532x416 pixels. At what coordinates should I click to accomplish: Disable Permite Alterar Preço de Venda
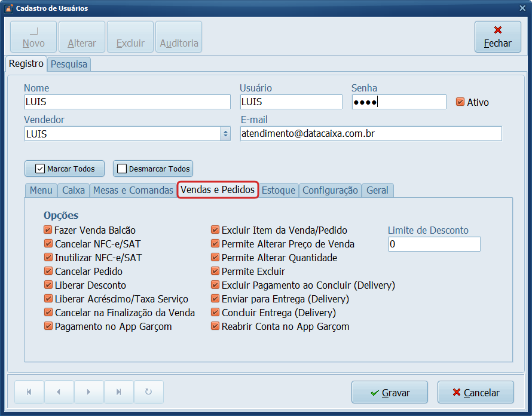click(x=215, y=244)
